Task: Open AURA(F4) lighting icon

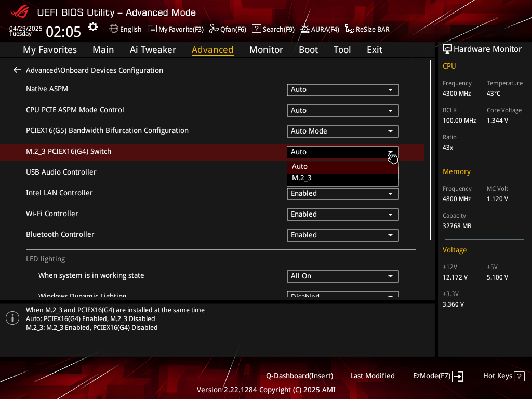Action: pyautogui.click(x=304, y=29)
